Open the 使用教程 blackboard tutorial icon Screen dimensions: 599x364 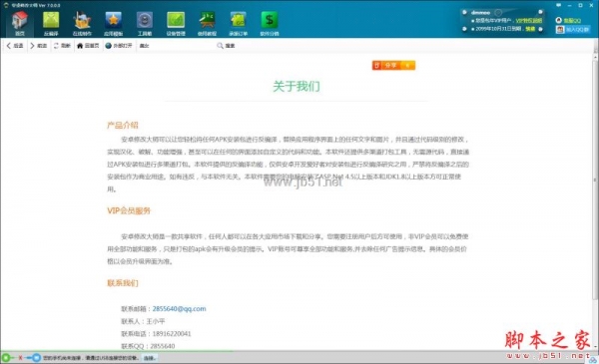[x=207, y=23]
